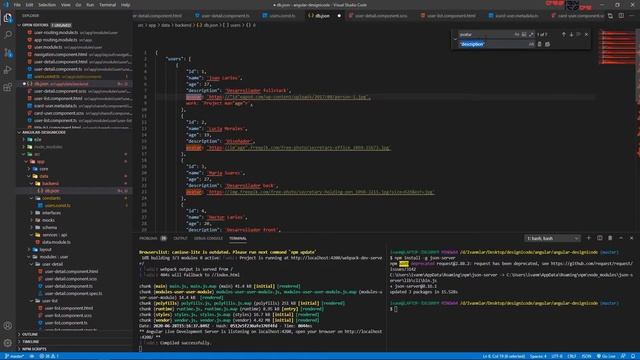Open the File menu
Screen dimensions: 640x360
[x=17, y=5]
